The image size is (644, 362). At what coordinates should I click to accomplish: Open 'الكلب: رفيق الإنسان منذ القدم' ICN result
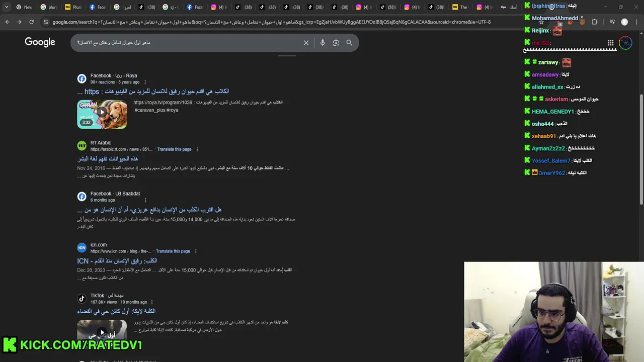pos(117,261)
